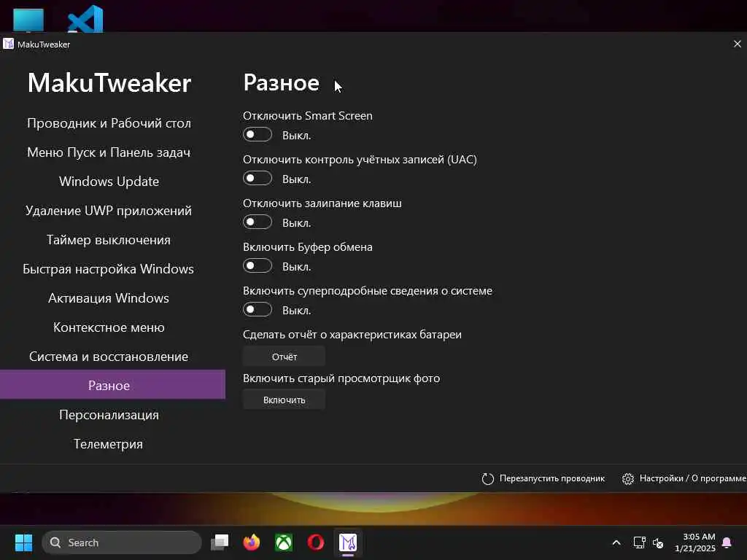
Task: Open the Windows Start button
Action: tap(23, 542)
